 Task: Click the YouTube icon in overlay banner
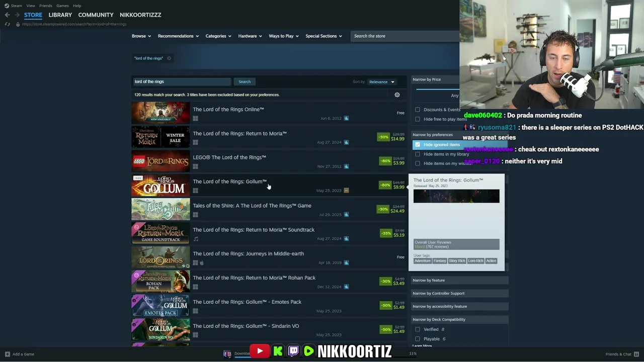click(x=260, y=351)
